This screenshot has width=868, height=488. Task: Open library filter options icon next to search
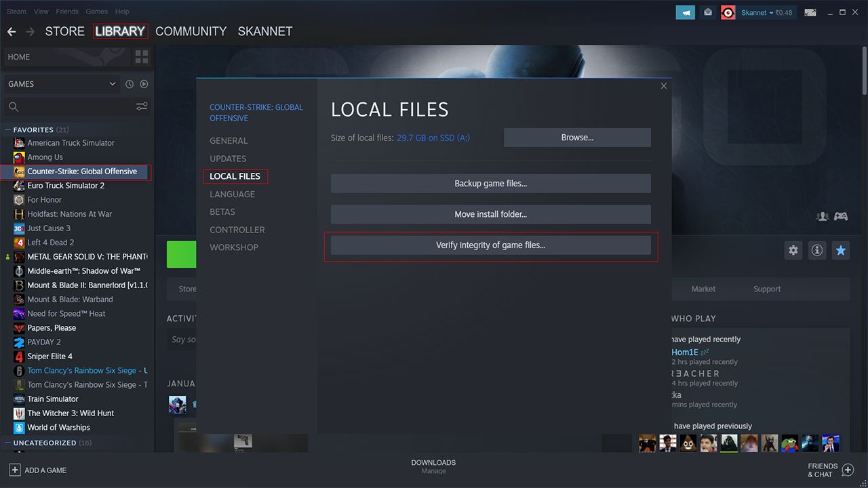click(141, 106)
